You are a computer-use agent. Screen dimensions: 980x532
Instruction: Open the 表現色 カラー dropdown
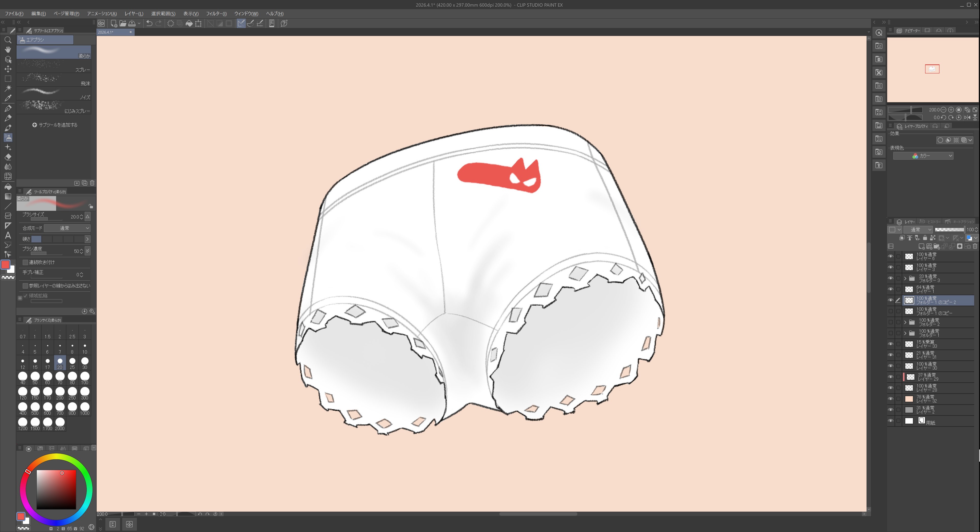coord(923,156)
